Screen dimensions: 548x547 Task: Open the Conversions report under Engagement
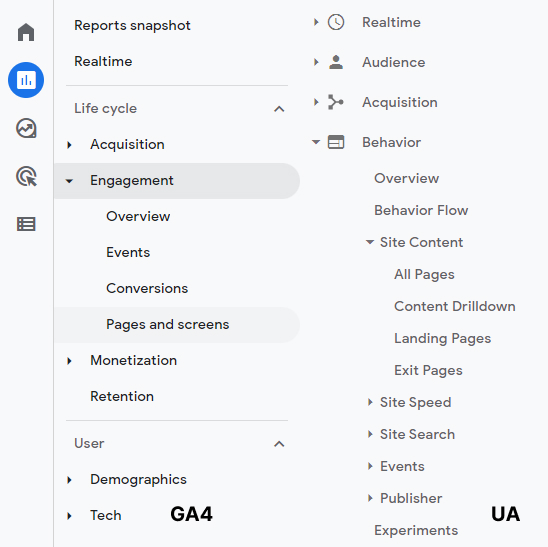click(147, 288)
